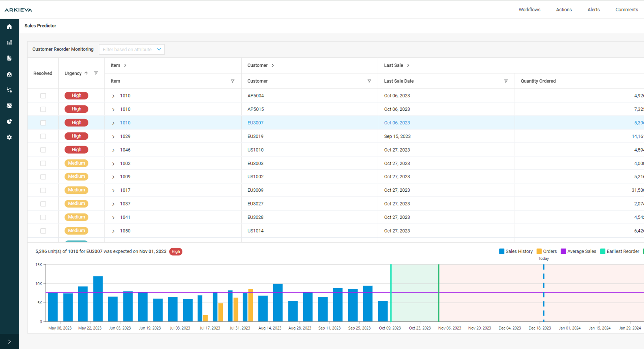
Task: Click the Customer column filter icon
Action: (369, 81)
